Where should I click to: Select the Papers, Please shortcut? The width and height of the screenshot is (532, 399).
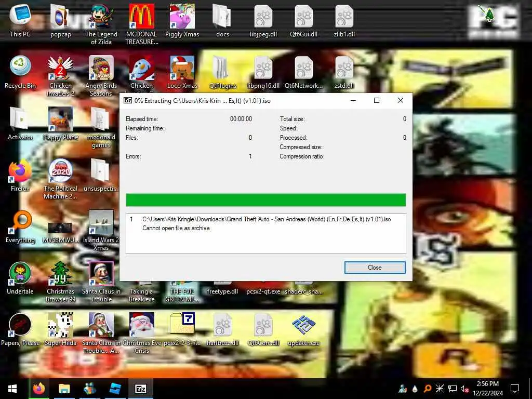(x=20, y=330)
